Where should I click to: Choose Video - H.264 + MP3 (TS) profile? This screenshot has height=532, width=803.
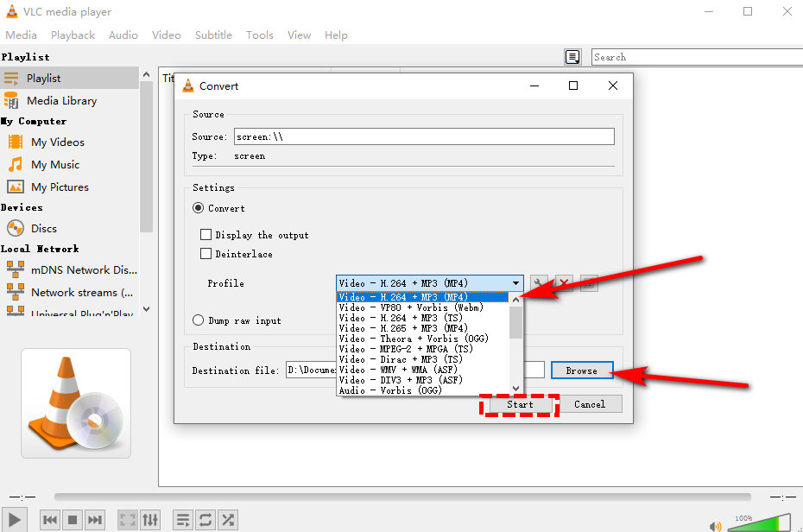tap(424, 318)
